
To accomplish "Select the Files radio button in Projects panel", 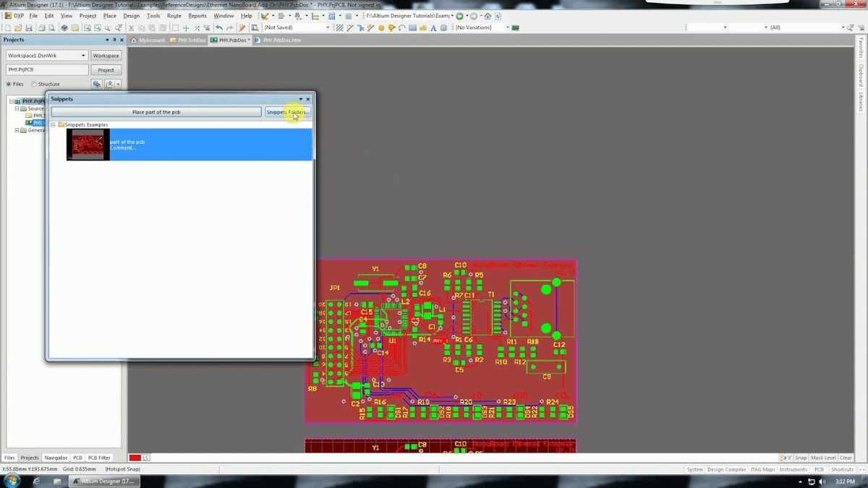I will (9, 84).
